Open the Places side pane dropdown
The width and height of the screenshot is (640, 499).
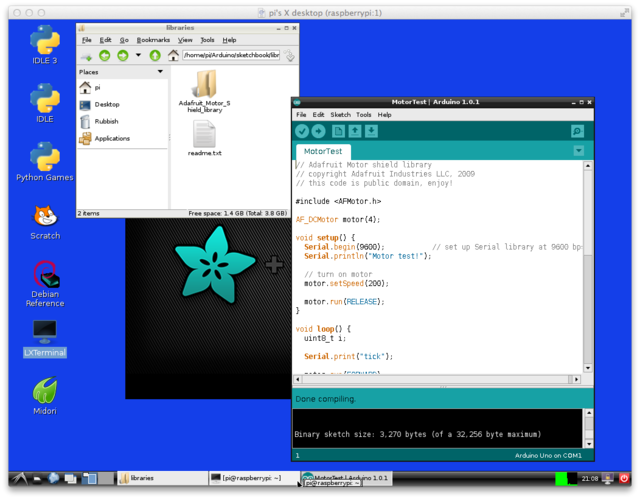tap(161, 72)
